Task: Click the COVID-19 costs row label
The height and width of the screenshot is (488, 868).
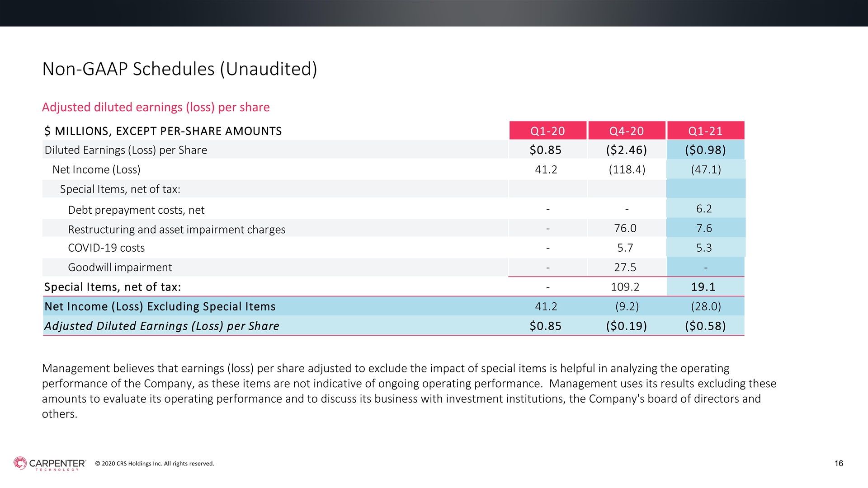Action: coord(106,248)
